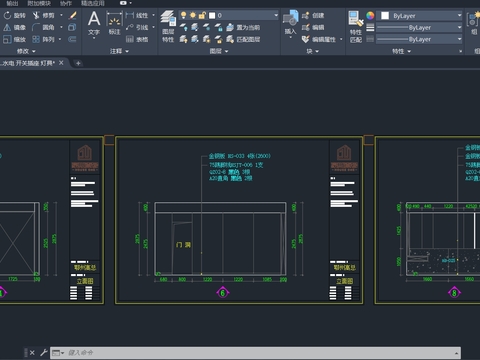The width and height of the screenshot is (480, 360).
Task: Select the Rotate (旋转) tool
Action: (x=15, y=15)
